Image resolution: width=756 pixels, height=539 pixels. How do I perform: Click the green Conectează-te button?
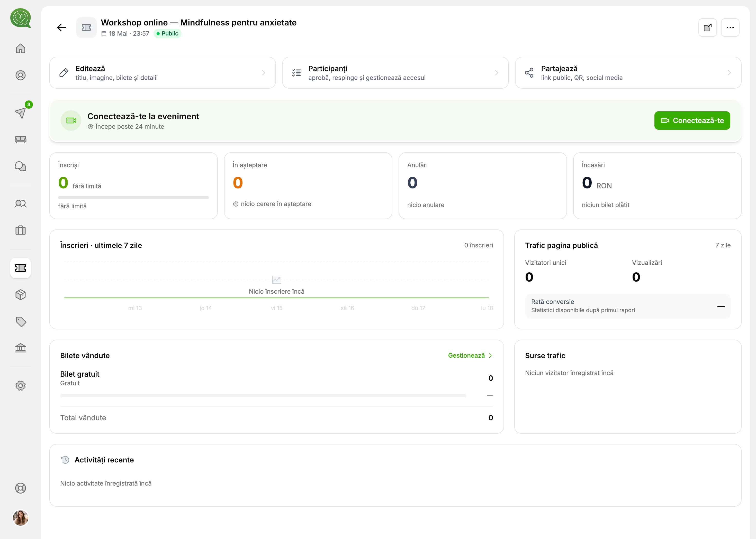click(x=692, y=120)
